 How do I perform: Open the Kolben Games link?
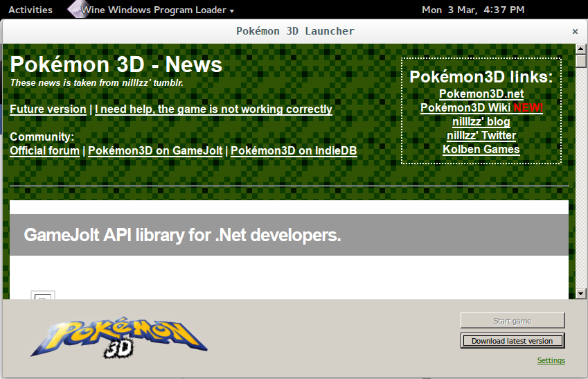point(481,150)
